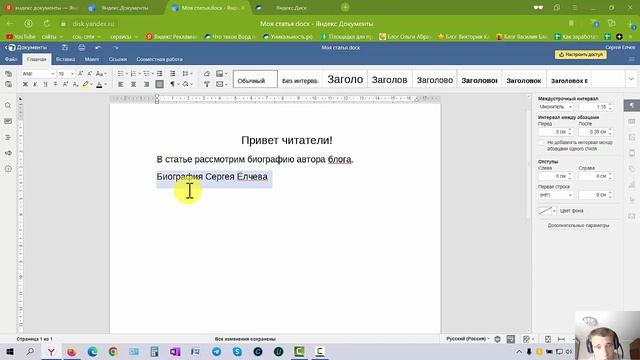
Task: Center align the text
Action: tap(133, 84)
